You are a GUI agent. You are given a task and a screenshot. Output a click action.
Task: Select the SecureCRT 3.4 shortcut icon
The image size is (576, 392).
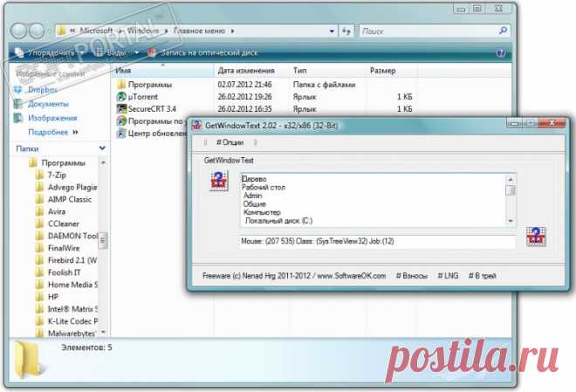[121, 109]
